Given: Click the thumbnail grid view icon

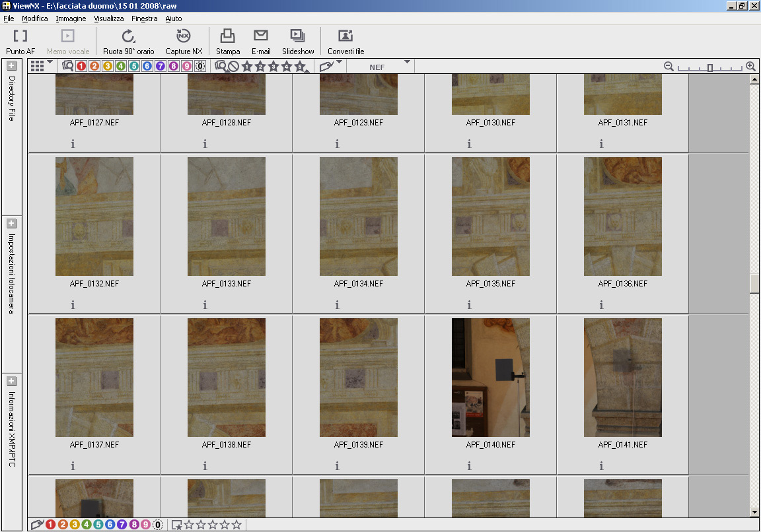Looking at the screenshot, I should click(38, 66).
